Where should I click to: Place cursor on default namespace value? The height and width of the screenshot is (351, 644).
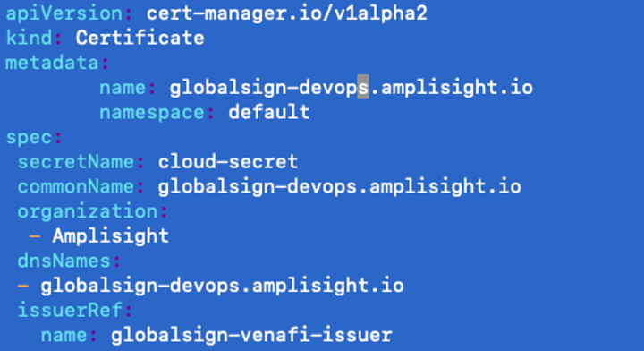coord(269,112)
